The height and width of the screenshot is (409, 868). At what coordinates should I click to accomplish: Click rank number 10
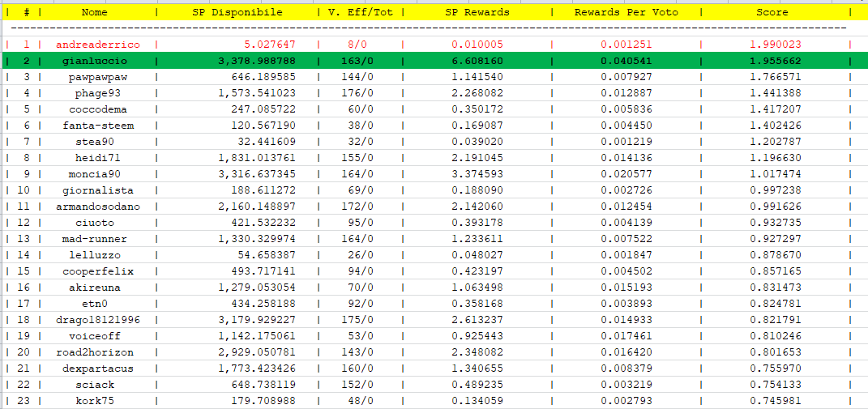(24, 190)
